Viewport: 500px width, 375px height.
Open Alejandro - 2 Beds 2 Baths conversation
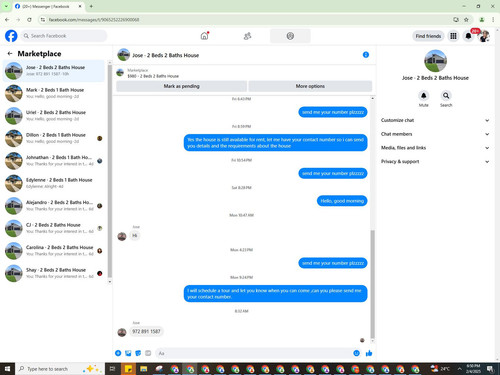click(54, 206)
